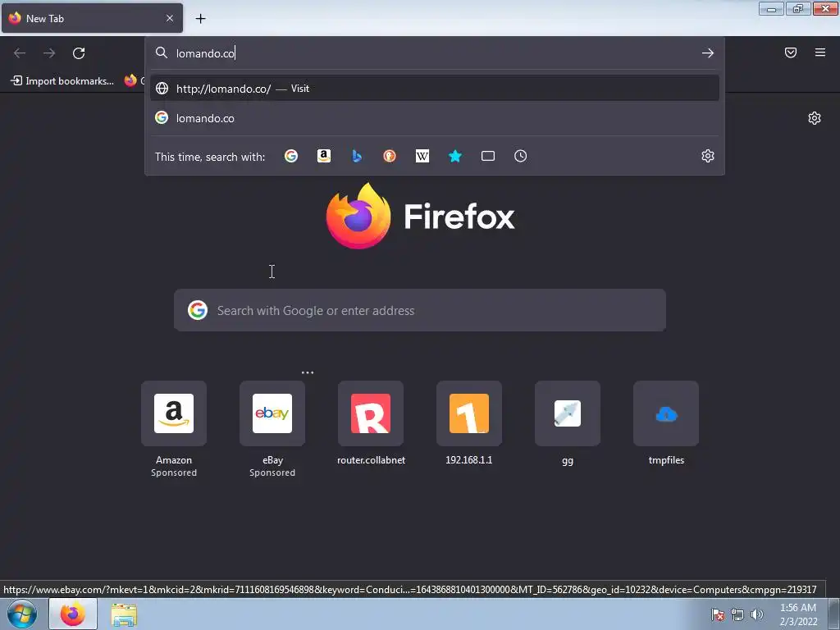
Task: Click Firefox in the taskbar
Action: (73, 614)
